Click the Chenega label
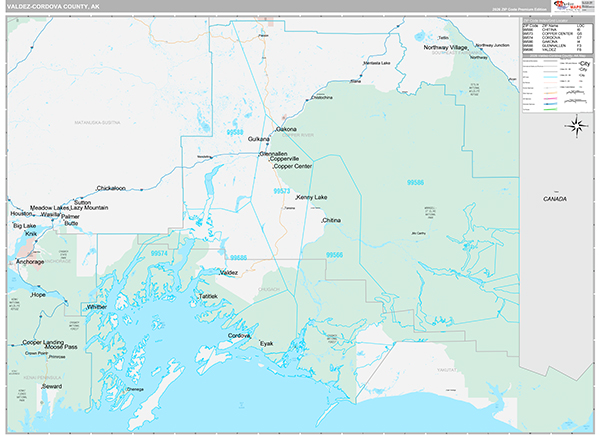The height and width of the screenshot is (435, 600). click(135, 389)
